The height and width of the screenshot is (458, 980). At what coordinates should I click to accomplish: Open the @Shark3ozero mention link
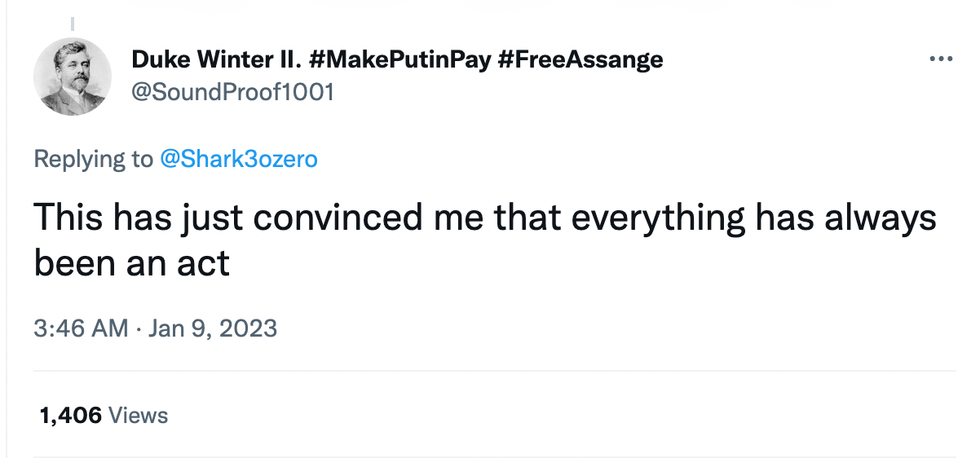238,158
